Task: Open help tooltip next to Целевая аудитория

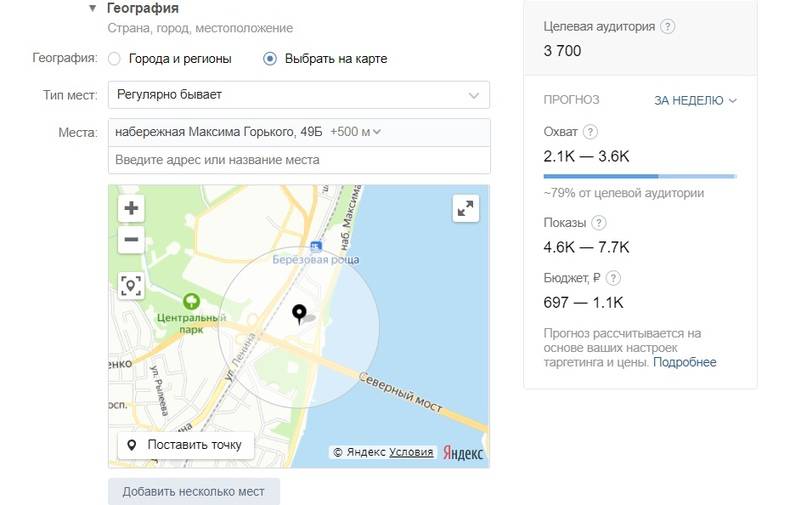Action: click(x=668, y=27)
